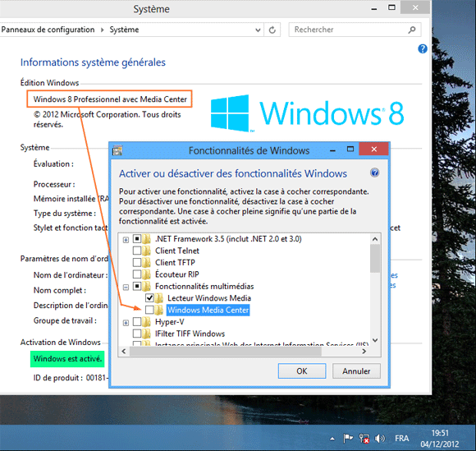Click the horizontal scroll-left arrow

[x=124, y=352]
